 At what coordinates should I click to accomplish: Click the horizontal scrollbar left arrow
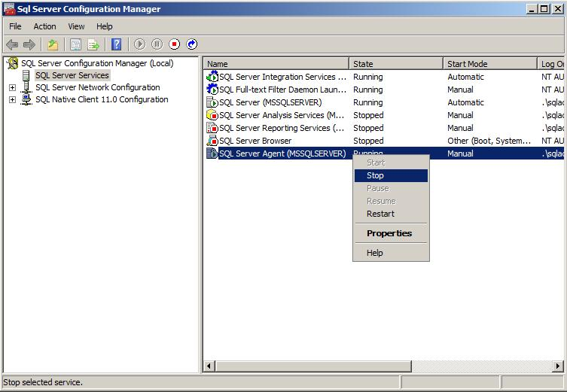point(209,366)
